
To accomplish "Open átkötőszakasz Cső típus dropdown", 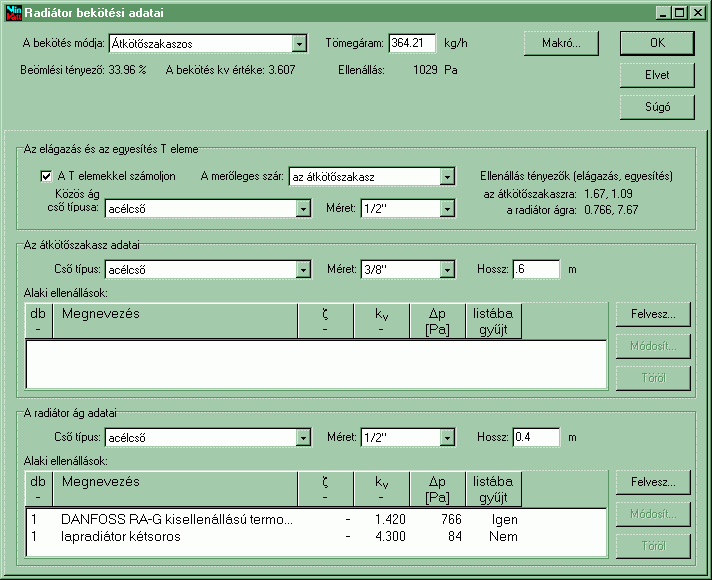I will [x=303, y=270].
